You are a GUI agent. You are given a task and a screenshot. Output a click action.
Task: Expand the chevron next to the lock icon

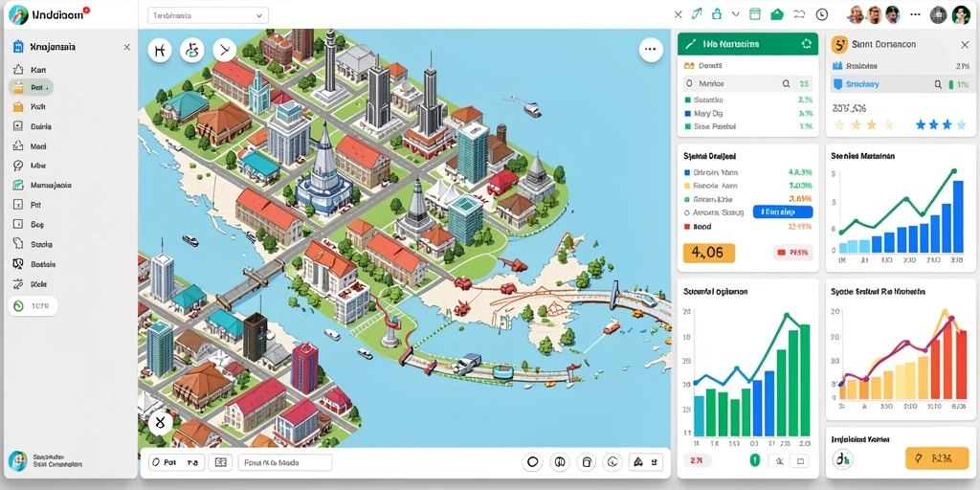[x=736, y=13]
